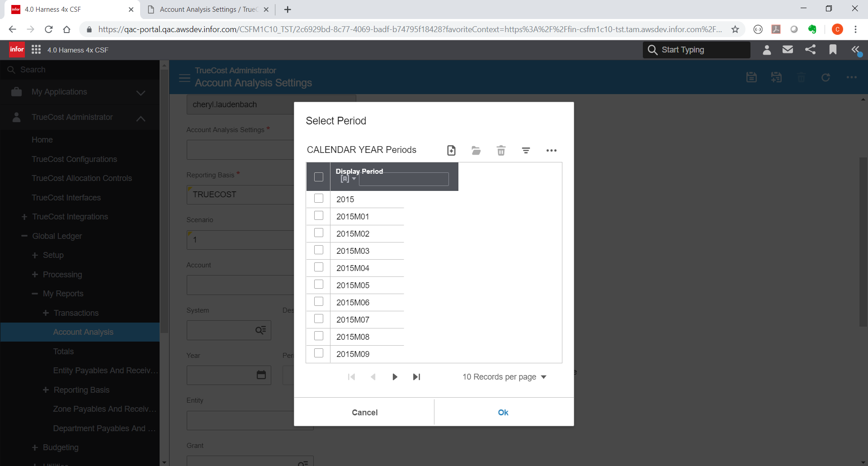Click the refresh icon in page toolbar
This screenshot has width=868, height=466.
pyautogui.click(x=826, y=77)
